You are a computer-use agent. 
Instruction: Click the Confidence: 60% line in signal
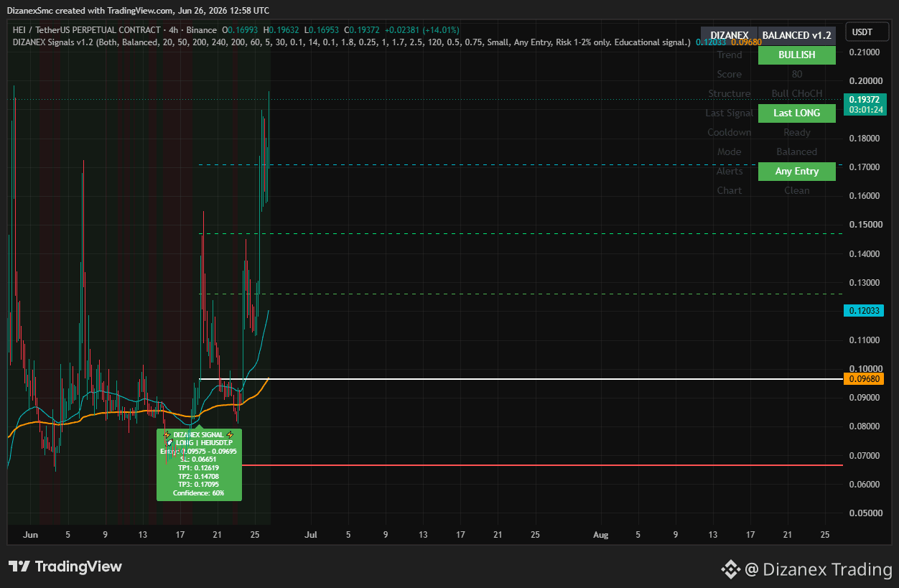point(198,493)
